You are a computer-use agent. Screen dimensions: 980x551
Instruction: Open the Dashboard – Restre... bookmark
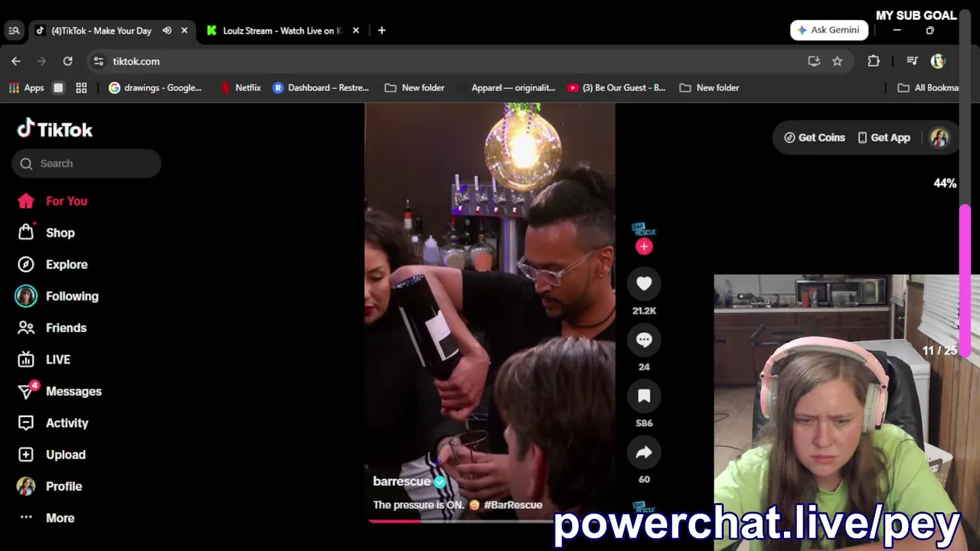(x=321, y=88)
